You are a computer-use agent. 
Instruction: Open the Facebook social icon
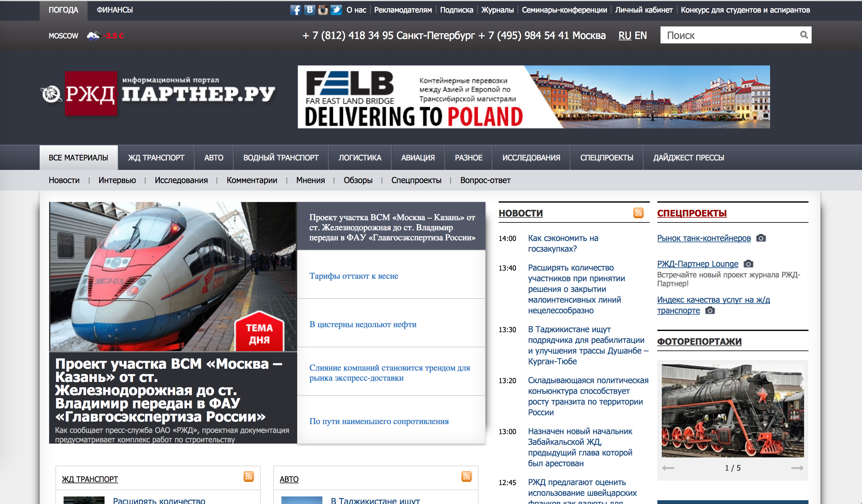[295, 10]
